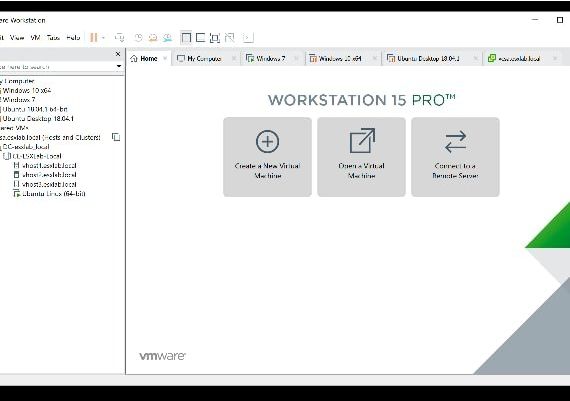
Task: Click the Connect to a Remote Server tile
Action: pyautogui.click(x=455, y=157)
